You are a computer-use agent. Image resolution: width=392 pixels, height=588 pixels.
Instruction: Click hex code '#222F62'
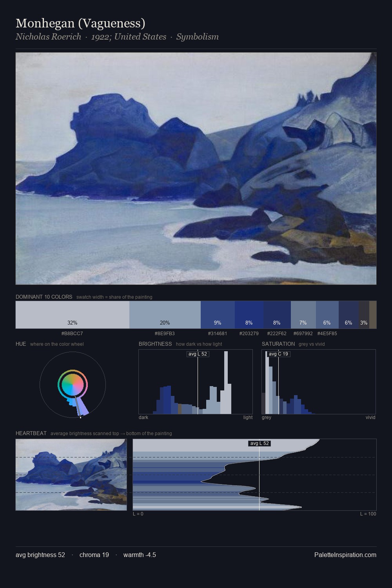point(277,334)
